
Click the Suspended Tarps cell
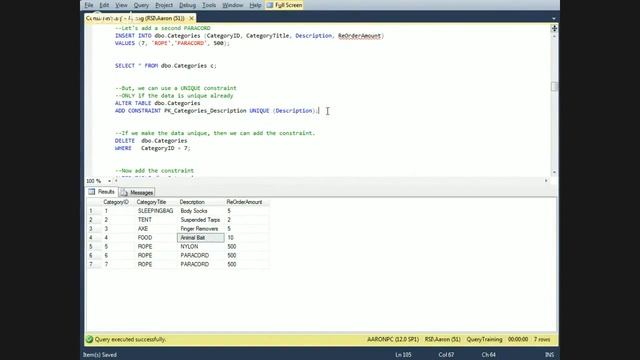[x=200, y=220]
